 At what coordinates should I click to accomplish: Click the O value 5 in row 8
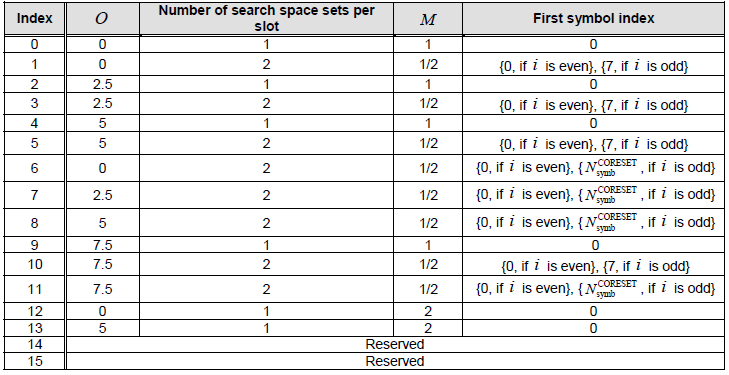102,223
